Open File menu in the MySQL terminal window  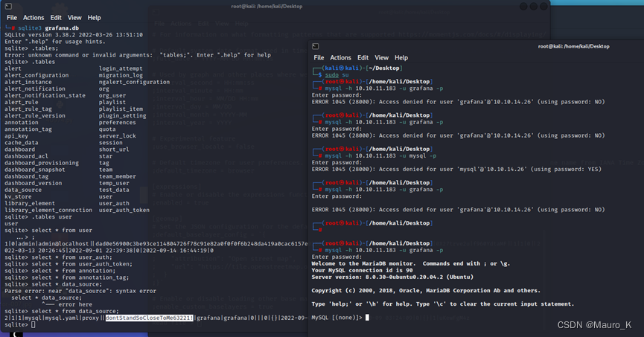tap(319, 58)
